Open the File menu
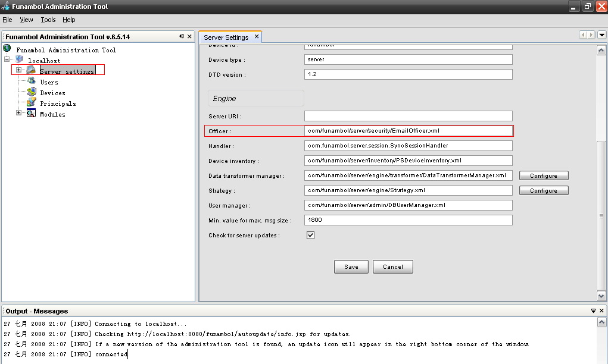The image size is (608, 364). tap(7, 20)
